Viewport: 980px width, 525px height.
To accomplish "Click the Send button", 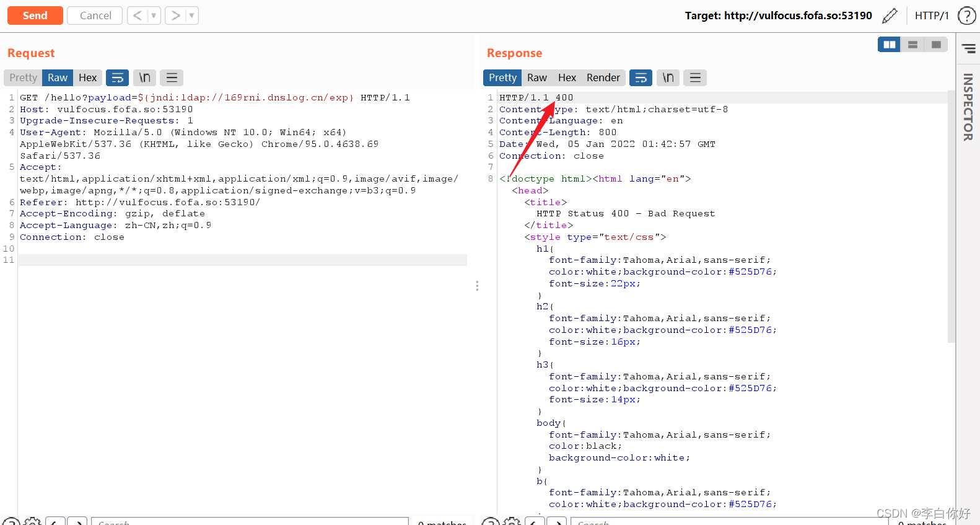I will coord(35,15).
